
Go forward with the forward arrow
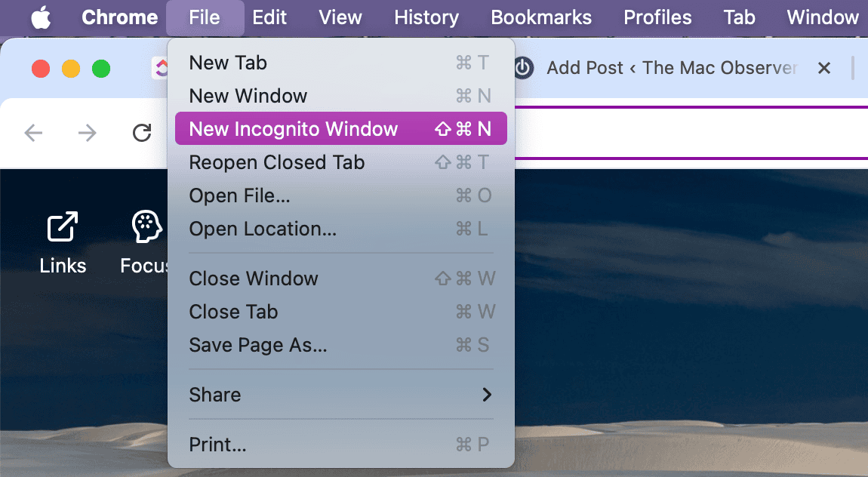pos(88,133)
